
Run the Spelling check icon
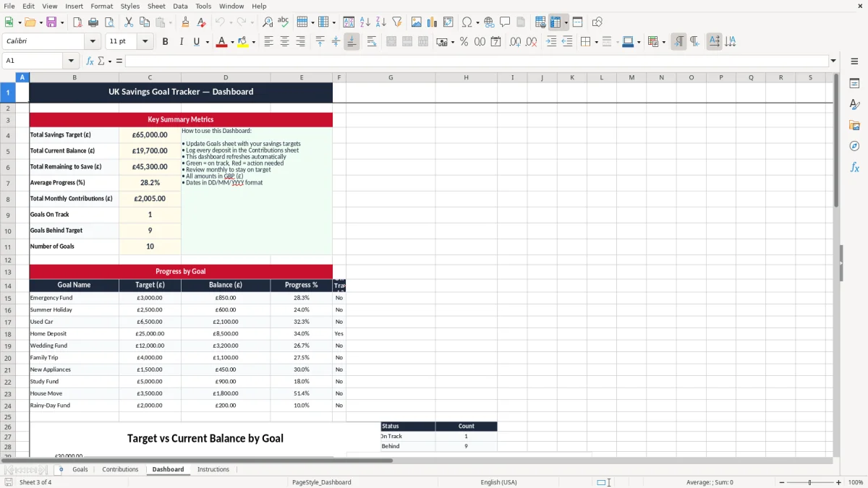point(284,22)
